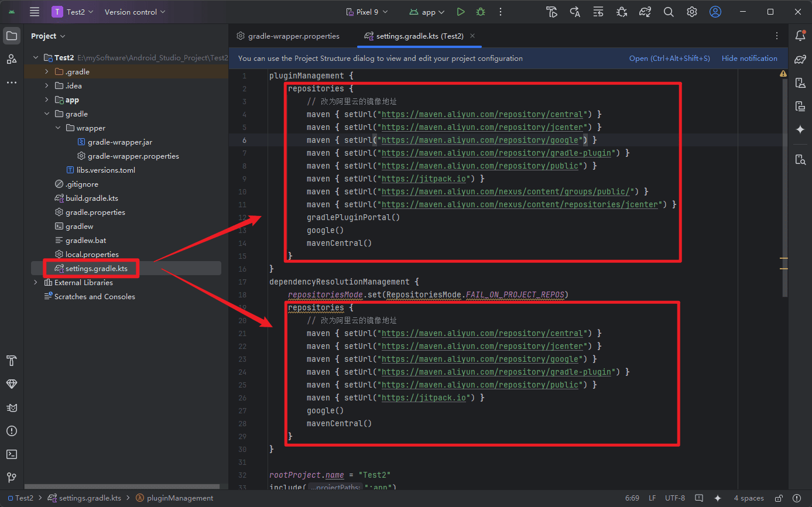Viewport: 812px width, 507px height.
Task: Open the Problems tool window icon
Action: [x=12, y=431]
